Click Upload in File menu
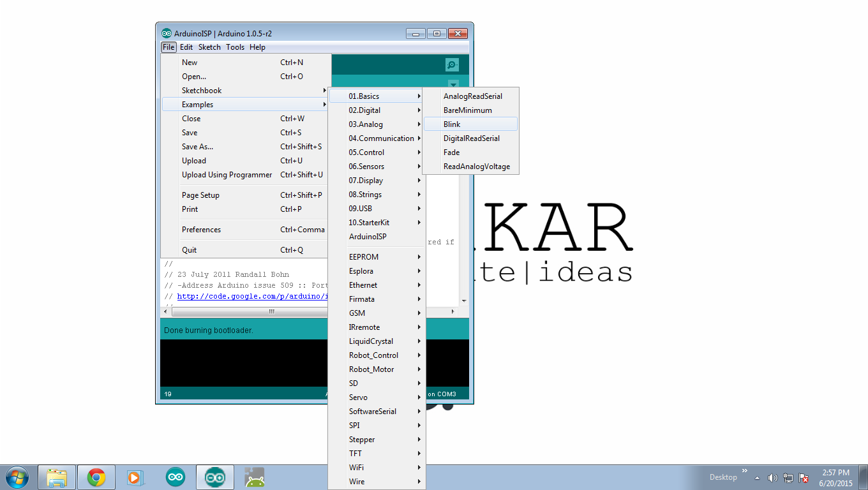Viewport: 868px width, 490px height. [x=246, y=161]
